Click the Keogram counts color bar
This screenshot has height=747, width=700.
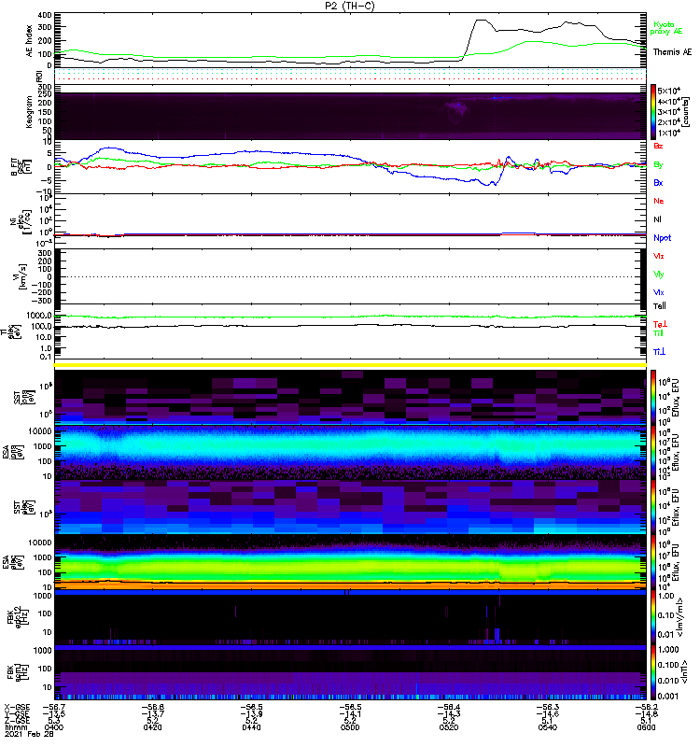[x=654, y=112]
